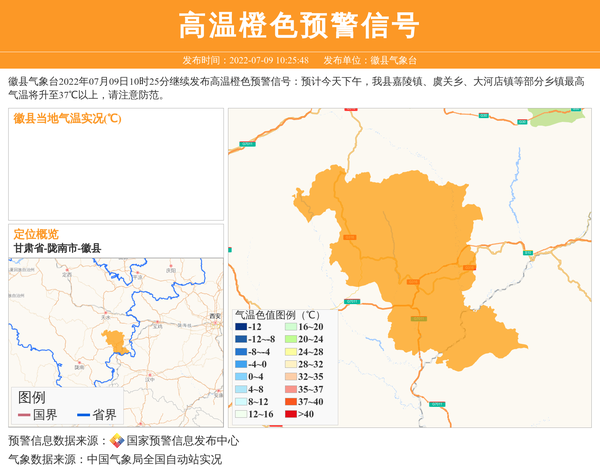Click the 中国气象局全国自动站实况 source text
This screenshot has height=471, width=600.
154,460
